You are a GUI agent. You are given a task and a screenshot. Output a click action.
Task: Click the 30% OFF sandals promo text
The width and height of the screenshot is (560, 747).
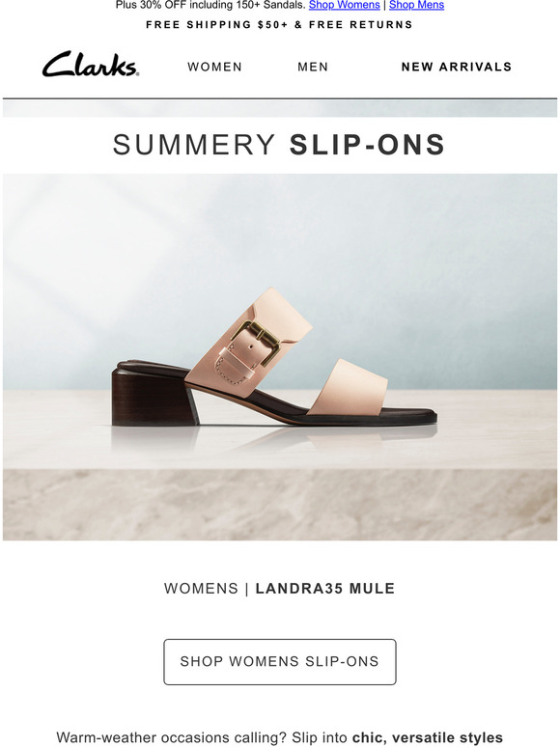click(x=210, y=5)
